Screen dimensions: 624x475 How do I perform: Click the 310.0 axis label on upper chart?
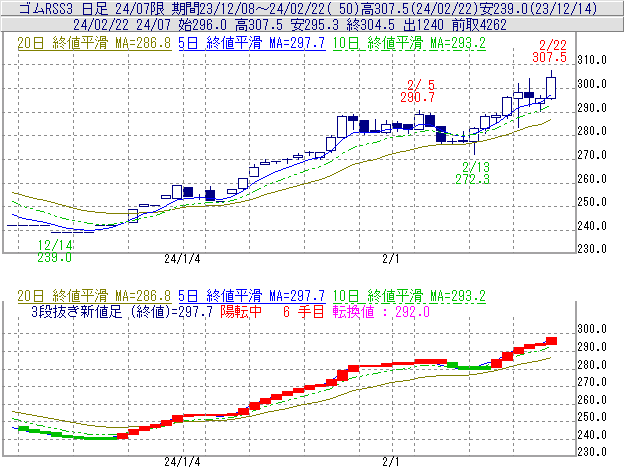pos(592,60)
